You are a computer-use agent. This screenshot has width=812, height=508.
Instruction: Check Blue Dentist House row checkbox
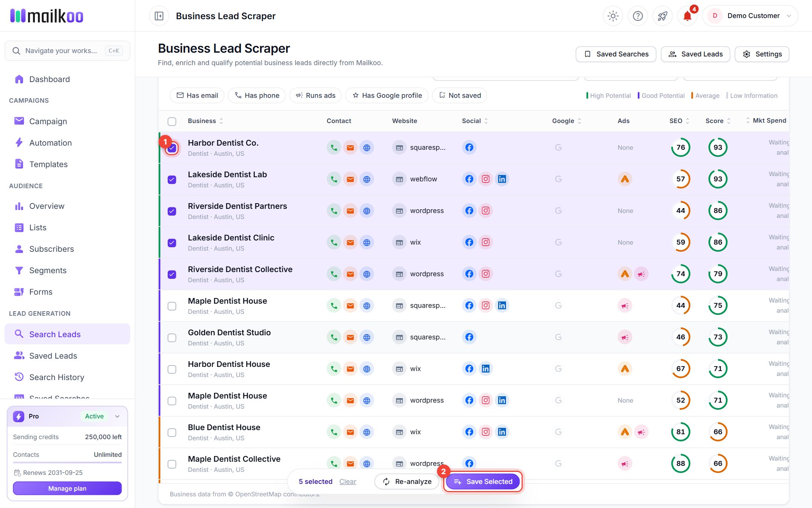tap(172, 432)
